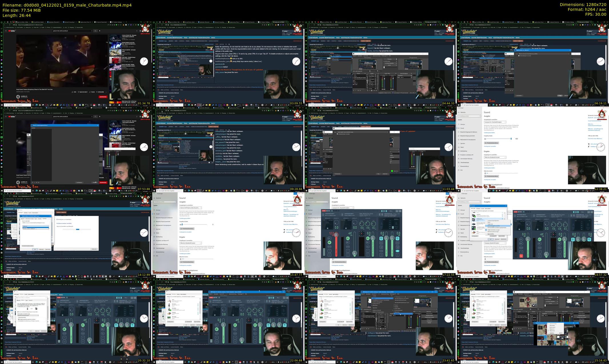The image size is (609, 364).
Task: Click Yoko Kanno Greatest Songs thumbnail, 01:34 frame
Action: 115,59
